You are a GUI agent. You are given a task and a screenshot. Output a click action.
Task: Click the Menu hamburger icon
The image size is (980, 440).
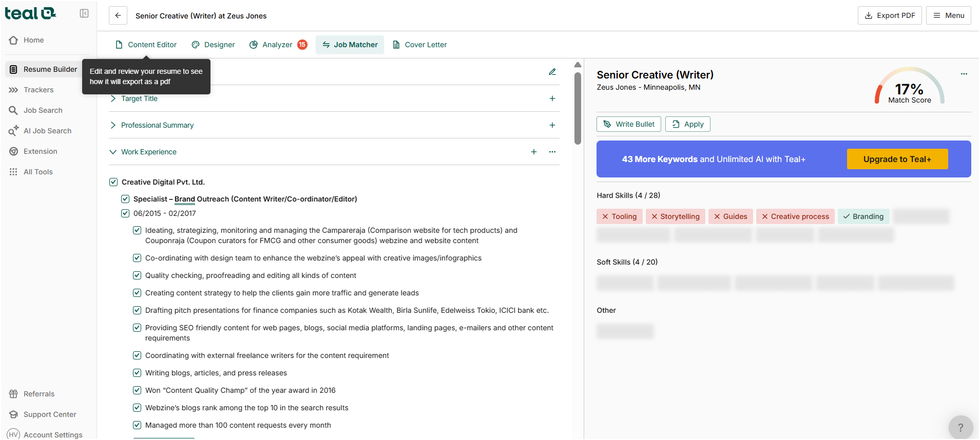pos(937,15)
